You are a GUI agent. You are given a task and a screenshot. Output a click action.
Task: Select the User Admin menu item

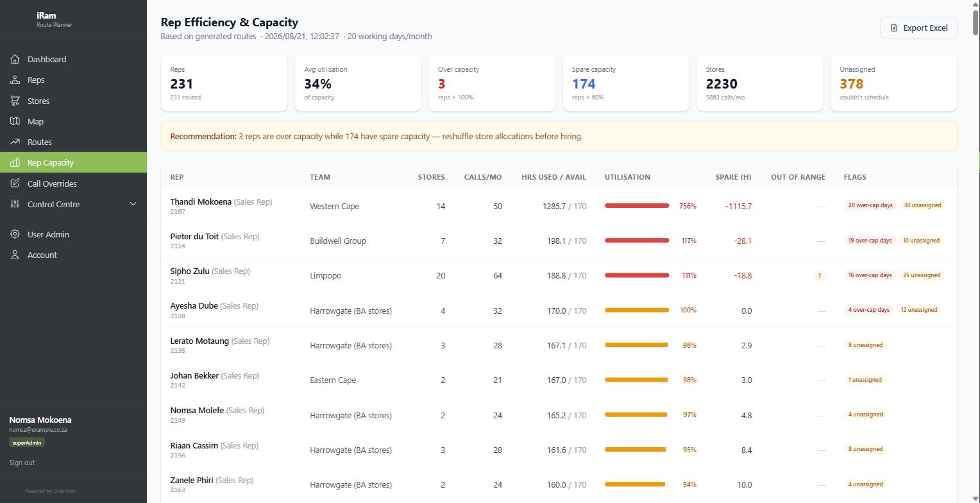point(73,234)
